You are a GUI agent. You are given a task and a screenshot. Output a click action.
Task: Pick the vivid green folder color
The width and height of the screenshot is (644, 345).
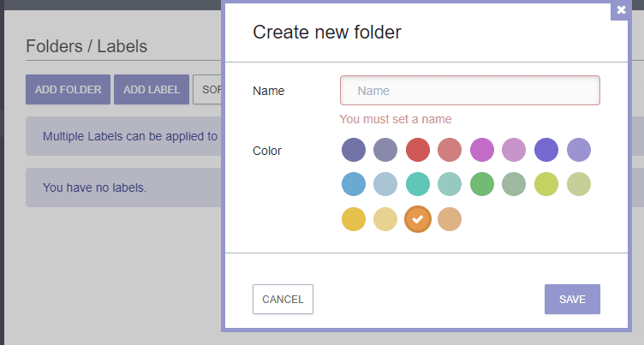(x=482, y=185)
